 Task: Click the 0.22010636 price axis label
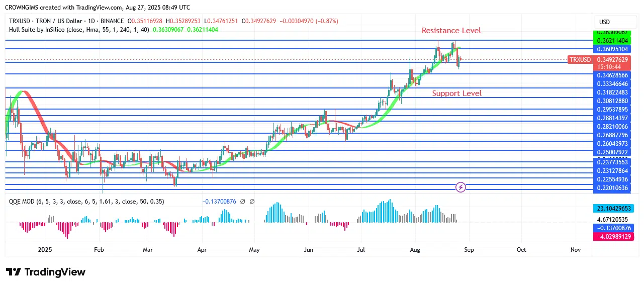click(x=612, y=188)
